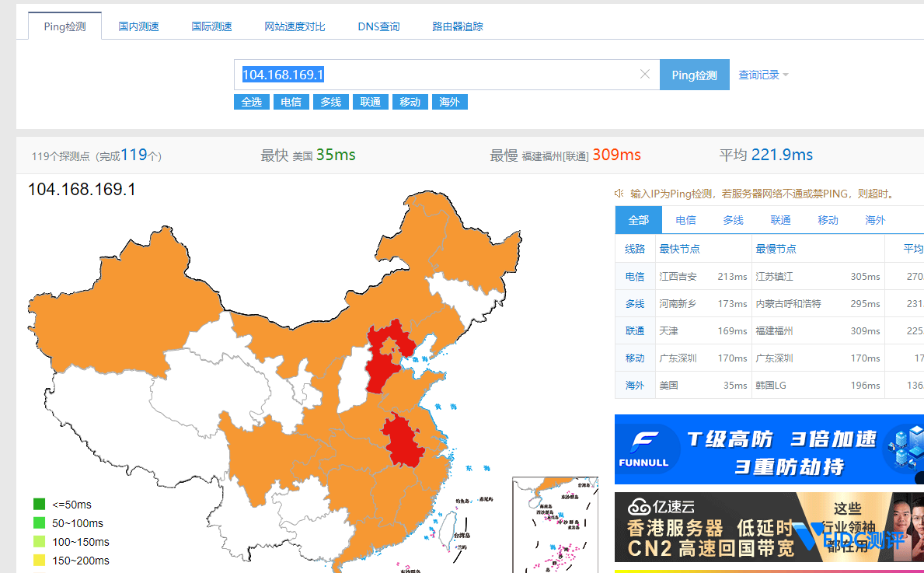Click the speaker icon next to the Ping tip

point(619,193)
